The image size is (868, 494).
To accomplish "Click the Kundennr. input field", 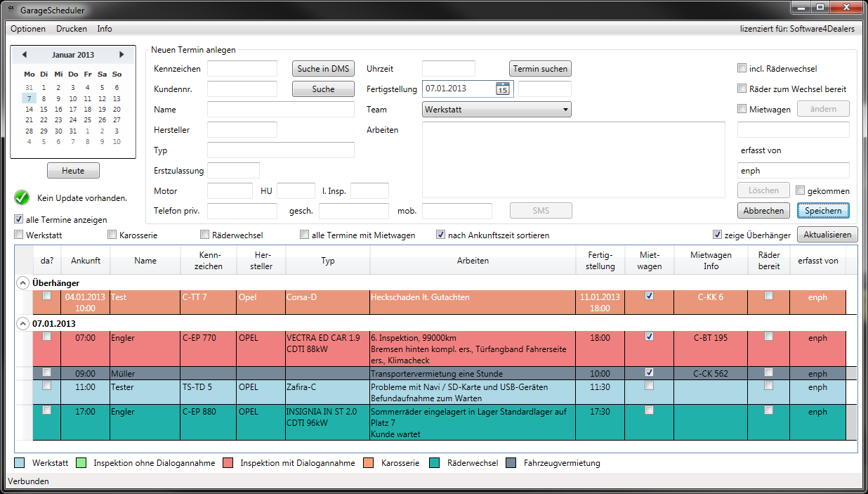I will coord(242,89).
